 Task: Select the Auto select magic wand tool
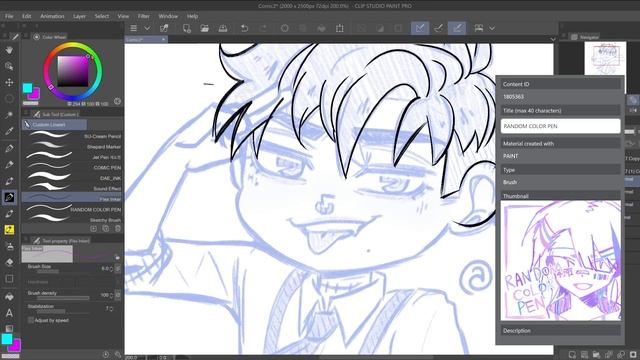[x=9, y=115]
